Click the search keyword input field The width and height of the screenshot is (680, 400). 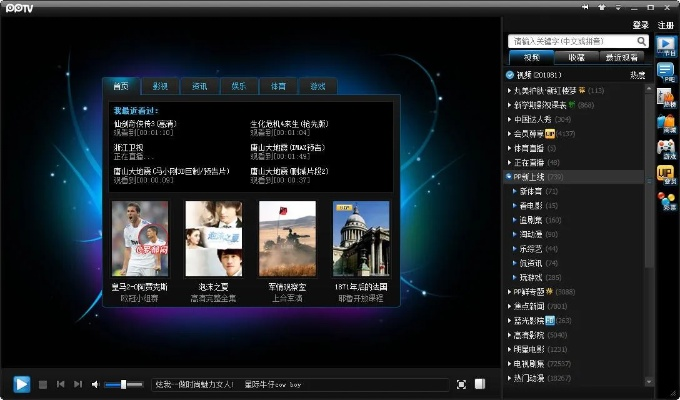coord(572,42)
